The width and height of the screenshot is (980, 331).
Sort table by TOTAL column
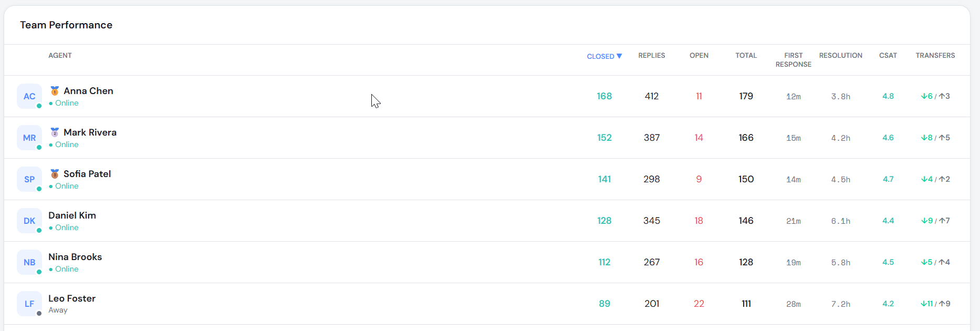(746, 56)
